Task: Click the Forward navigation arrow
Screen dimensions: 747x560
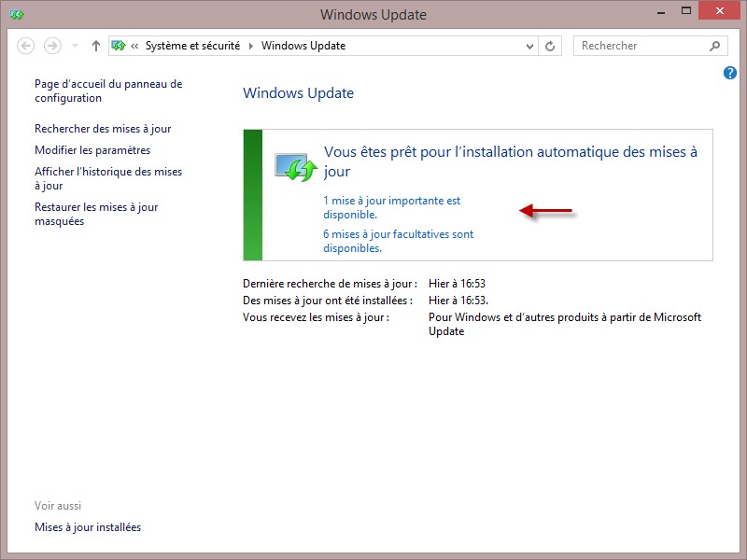Action: [x=52, y=46]
